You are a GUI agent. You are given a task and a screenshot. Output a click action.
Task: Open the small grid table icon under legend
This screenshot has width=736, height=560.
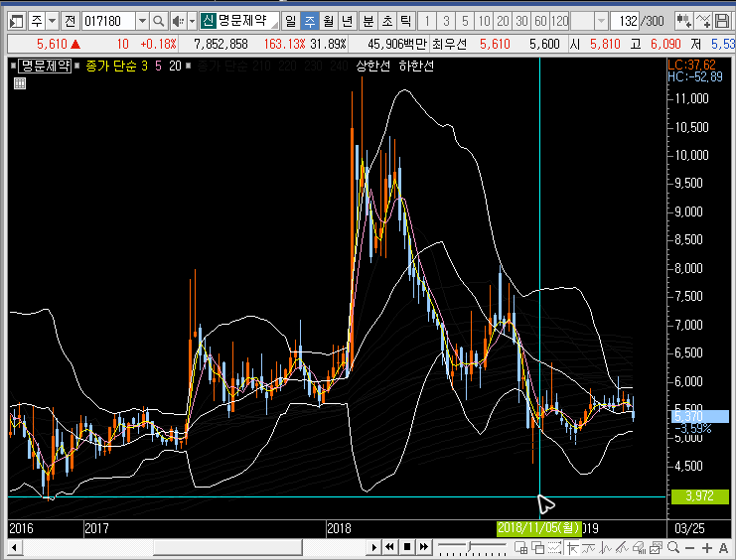coord(20,84)
